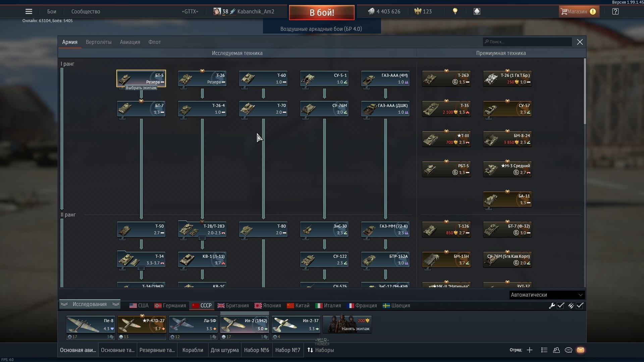The height and width of the screenshot is (362, 644).
Task: Select the Т-34 tank card
Action: (141, 259)
